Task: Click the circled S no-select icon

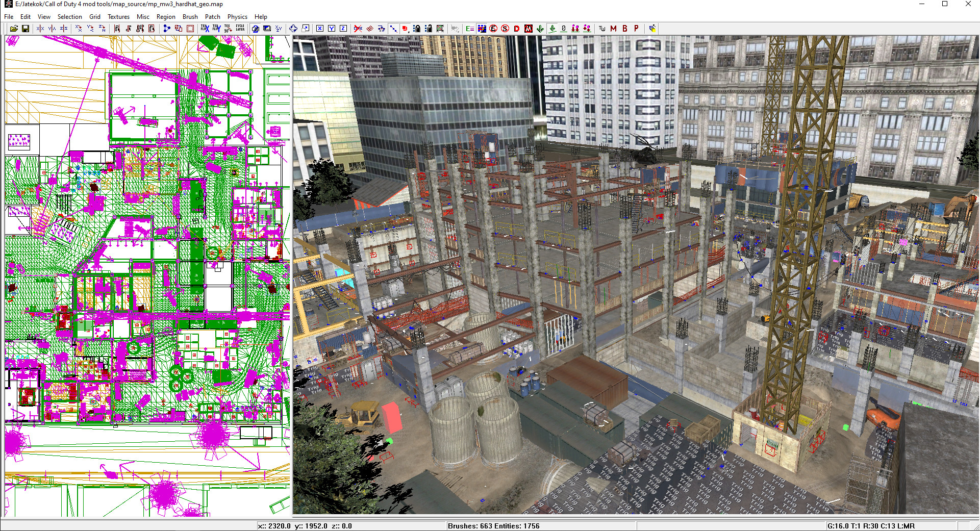Action: pyautogui.click(x=505, y=29)
